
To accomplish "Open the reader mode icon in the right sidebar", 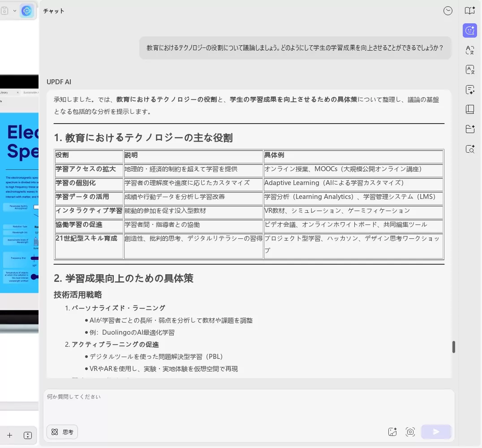I will coord(470,11).
